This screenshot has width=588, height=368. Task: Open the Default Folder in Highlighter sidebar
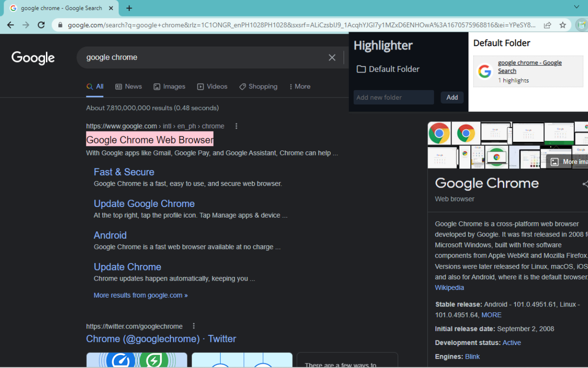coord(388,69)
